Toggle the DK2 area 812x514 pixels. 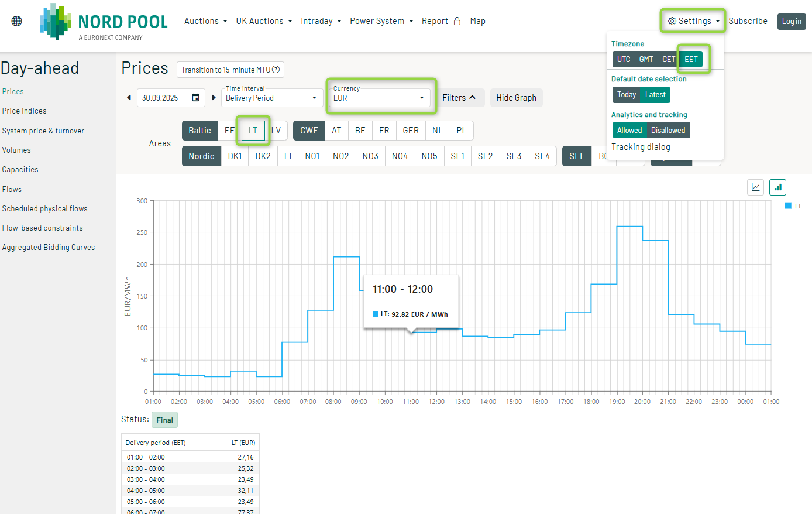(x=263, y=156)
